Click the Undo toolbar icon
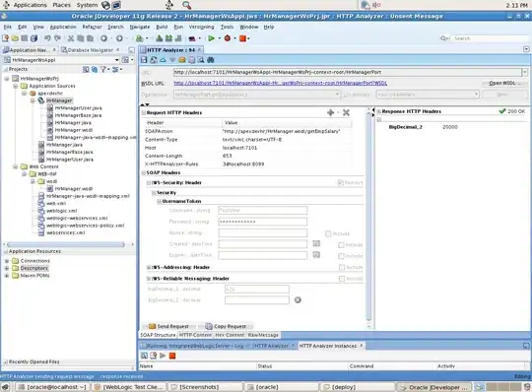Viewport: 532px width, 392px height. click(47, 38)
